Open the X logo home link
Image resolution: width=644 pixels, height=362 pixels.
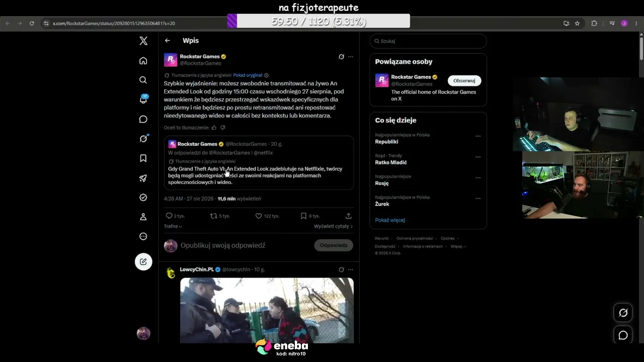[x=143, y=41]
